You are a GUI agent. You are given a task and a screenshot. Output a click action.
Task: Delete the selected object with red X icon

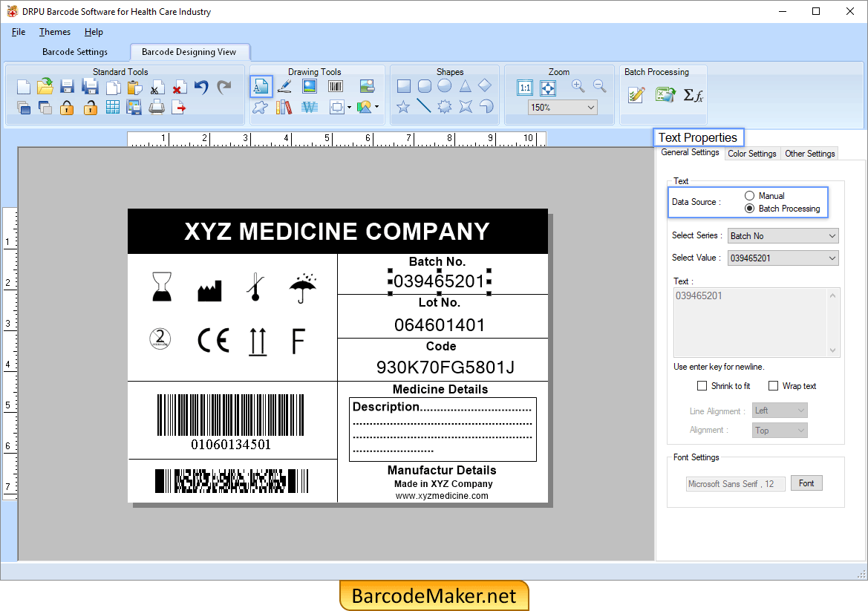click(x=179, y=88)
